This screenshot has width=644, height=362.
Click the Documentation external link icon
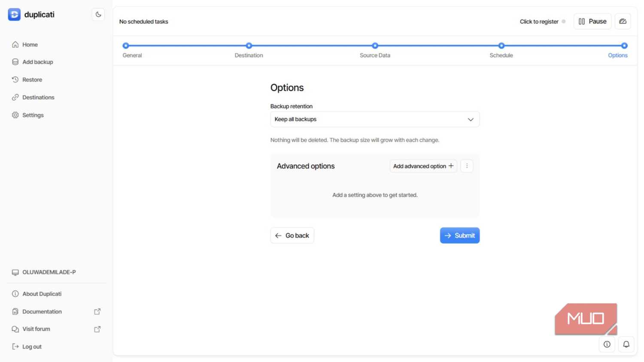tap(97, 312)
